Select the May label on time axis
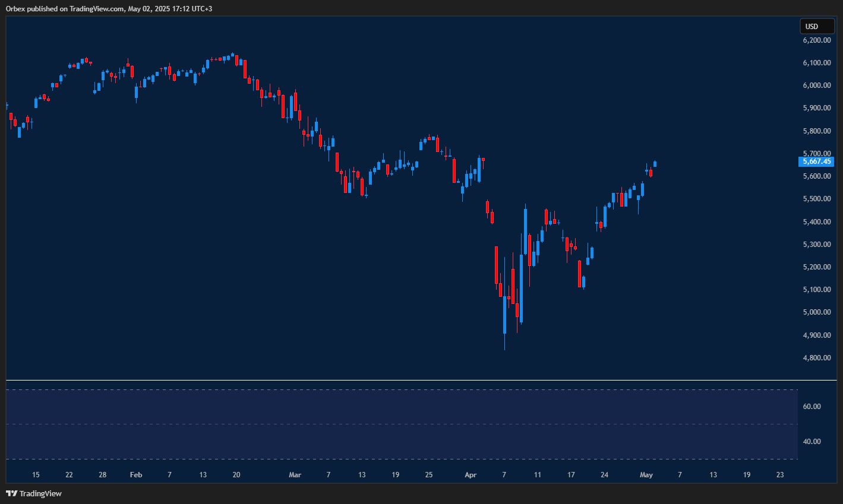 (x=646, y=475)
